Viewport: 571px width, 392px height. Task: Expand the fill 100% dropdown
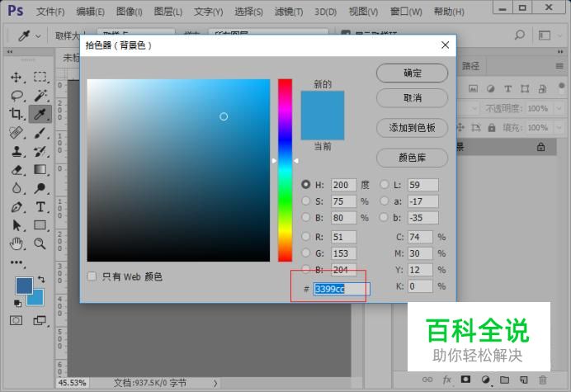(559, 128)
